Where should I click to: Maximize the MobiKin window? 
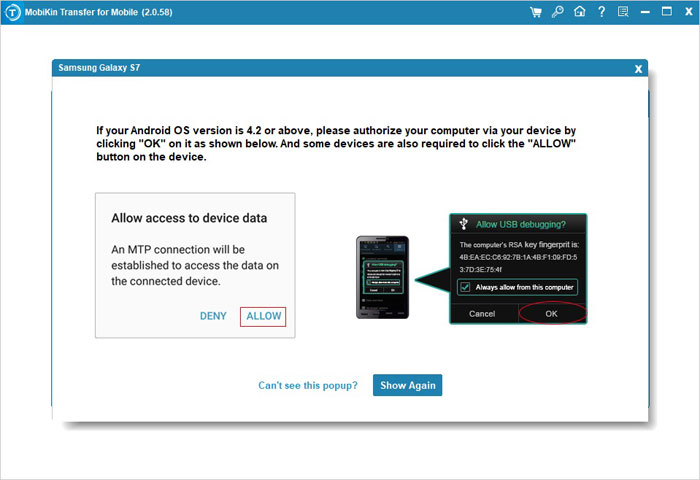[667, 12]
